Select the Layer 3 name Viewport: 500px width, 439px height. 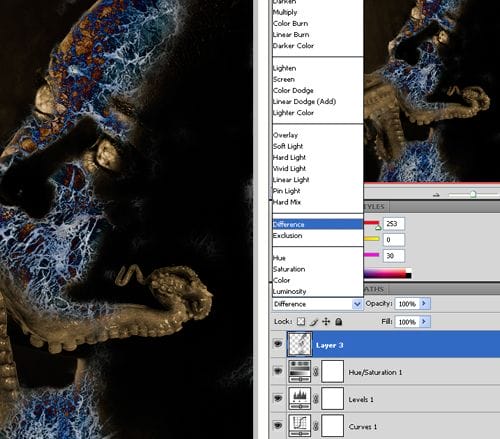pyautogui.click(x=329, y=345)
